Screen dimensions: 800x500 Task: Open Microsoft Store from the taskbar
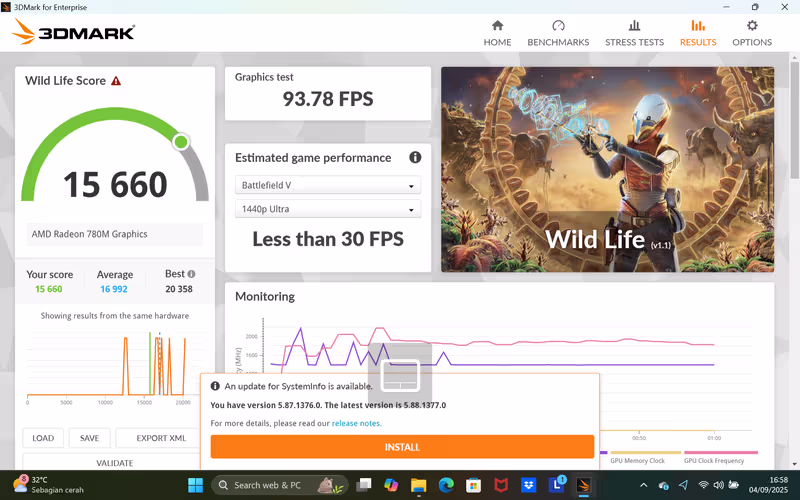(473, 485)
